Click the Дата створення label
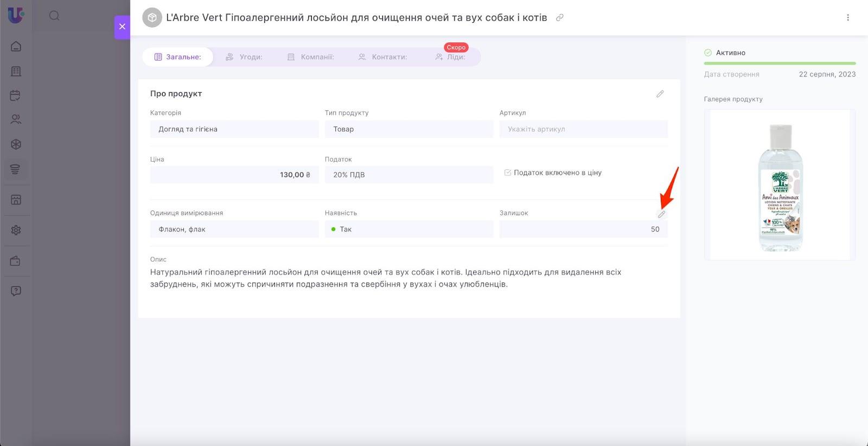The height and width of the screenshot is (446, 868). (731, 74)
